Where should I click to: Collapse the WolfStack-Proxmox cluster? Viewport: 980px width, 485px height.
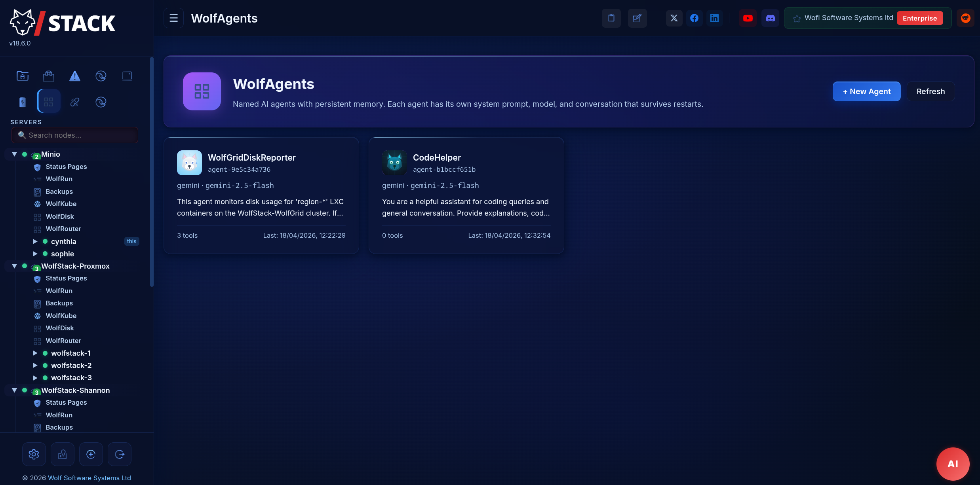tap(14, 266)
